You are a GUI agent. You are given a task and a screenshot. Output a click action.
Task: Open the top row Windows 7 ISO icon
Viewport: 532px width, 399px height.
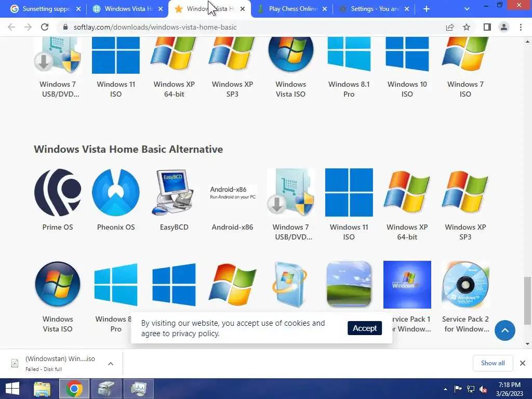click(x=465, y=55)
